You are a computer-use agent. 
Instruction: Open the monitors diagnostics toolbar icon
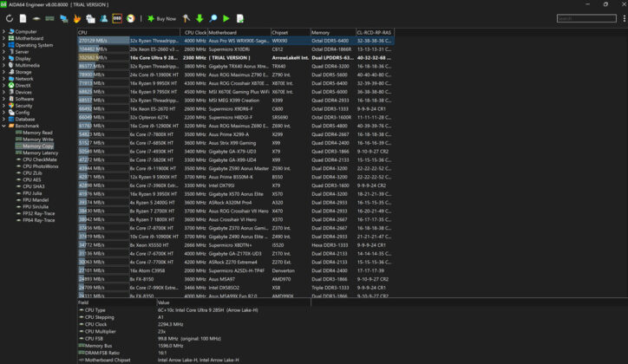[x=63, y=18]
